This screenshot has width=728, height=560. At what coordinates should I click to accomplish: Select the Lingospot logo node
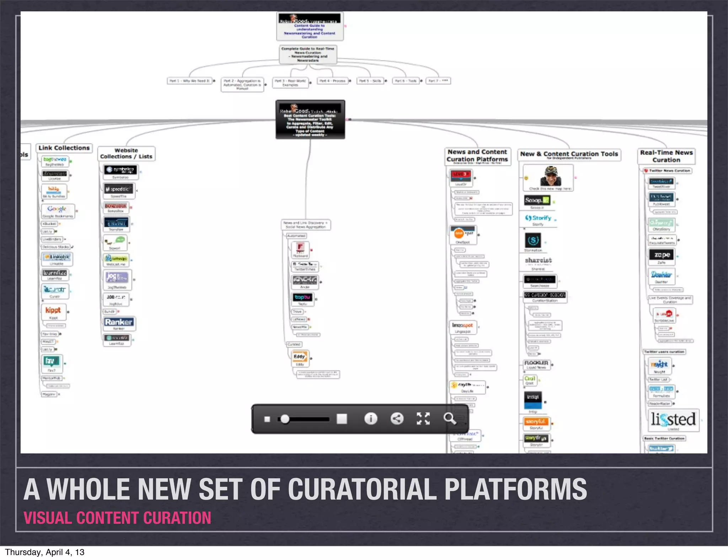point(462,327)
